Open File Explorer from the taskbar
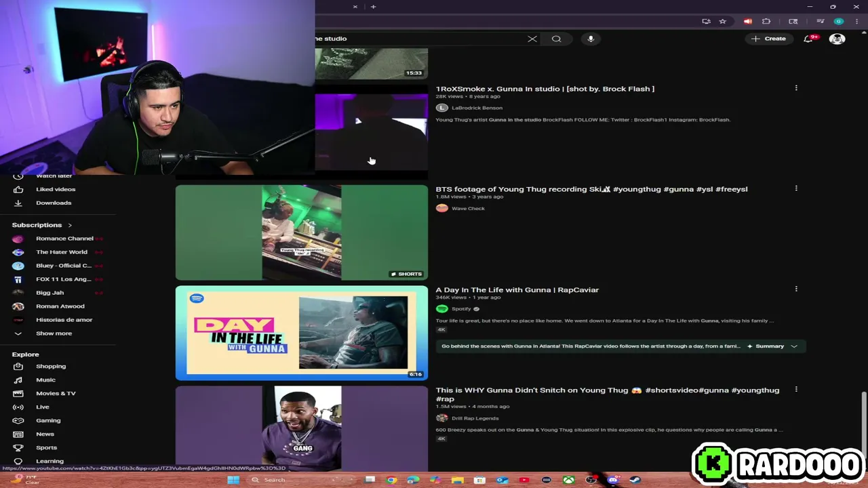The height and width of the screenshot is (488, 868). [457, 480]
